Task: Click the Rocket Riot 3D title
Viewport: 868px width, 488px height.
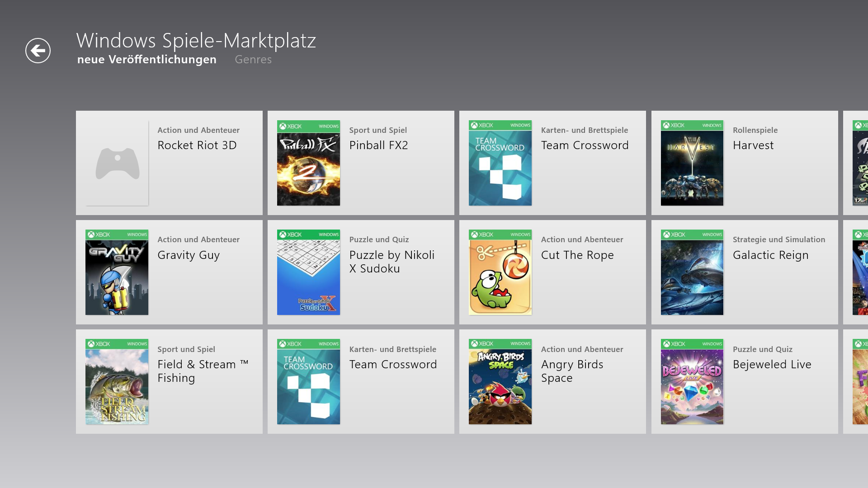Action: click(197, 145)
